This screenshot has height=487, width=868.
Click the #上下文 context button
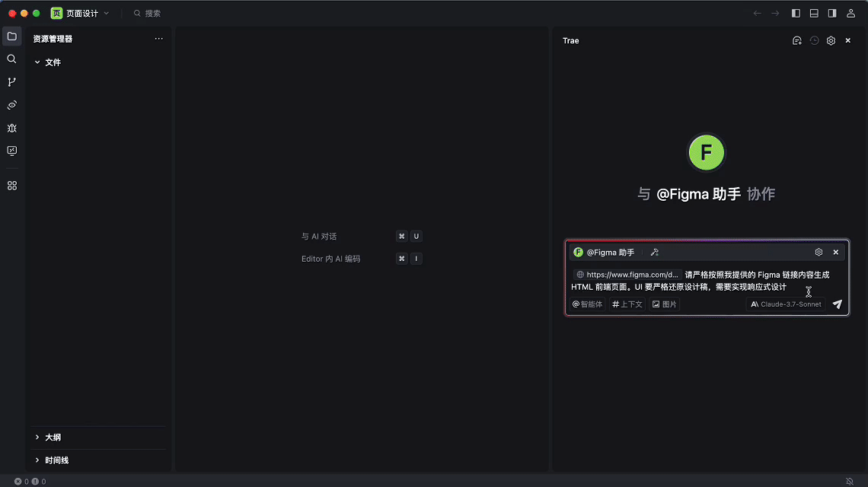[x=627, y=304]
